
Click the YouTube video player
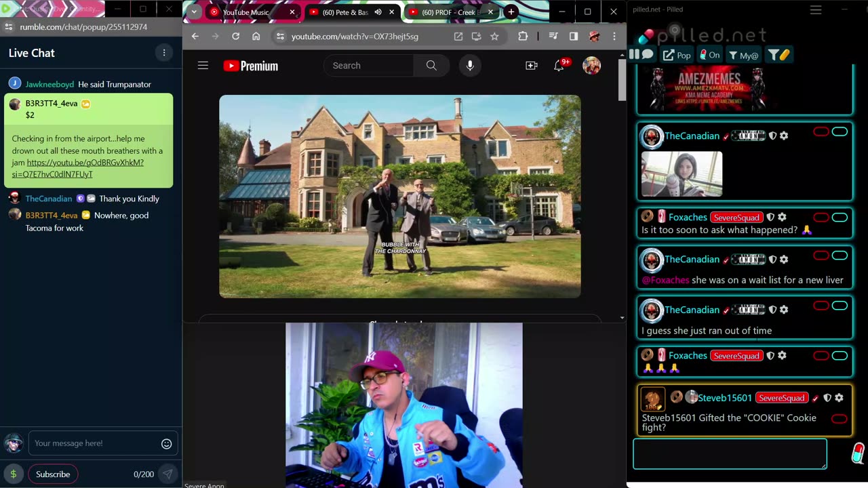coord(399,196)
